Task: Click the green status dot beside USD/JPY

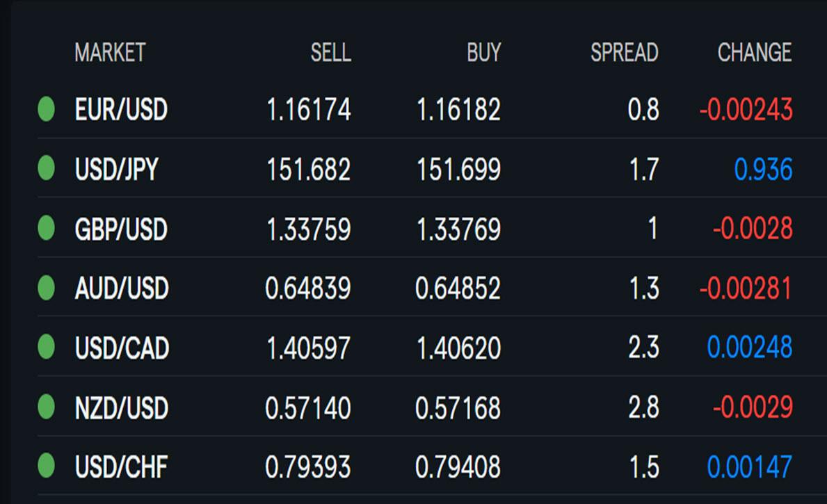Action: 47,168
